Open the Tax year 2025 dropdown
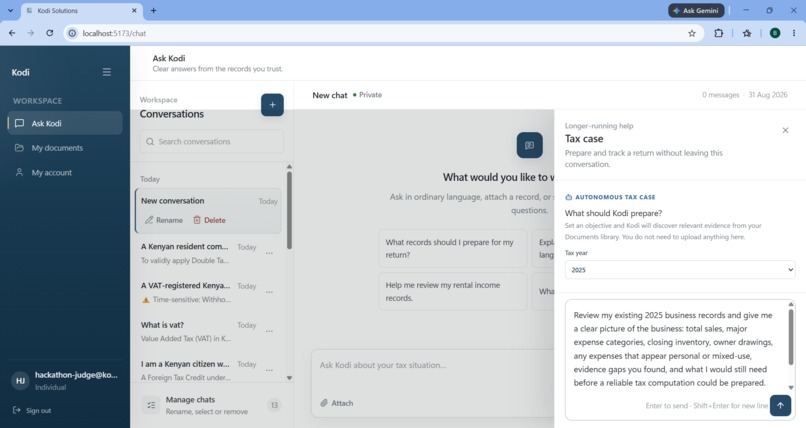Screen dimensions: 806x428 click(680, 270)
